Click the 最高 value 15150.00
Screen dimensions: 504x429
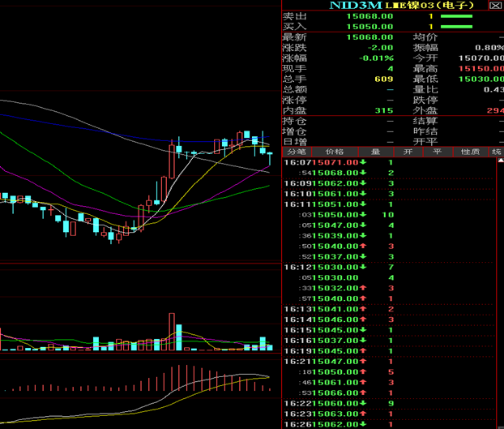[481, 68]
